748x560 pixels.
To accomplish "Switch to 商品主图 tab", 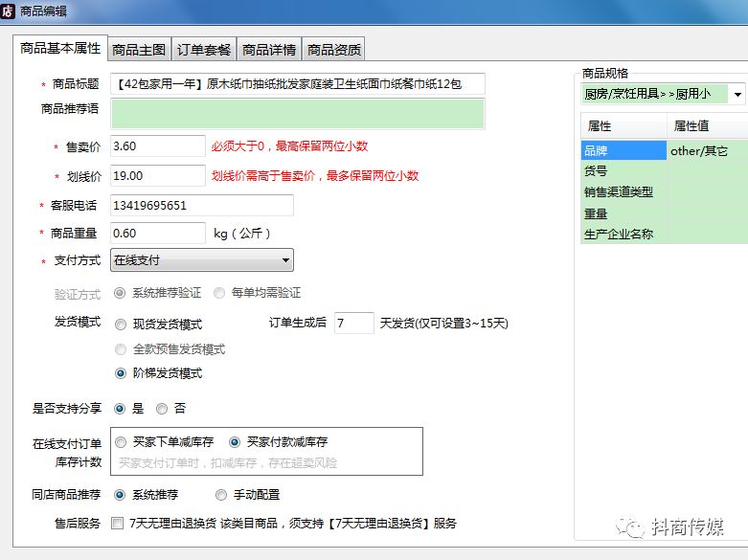I will click(139, 50).
